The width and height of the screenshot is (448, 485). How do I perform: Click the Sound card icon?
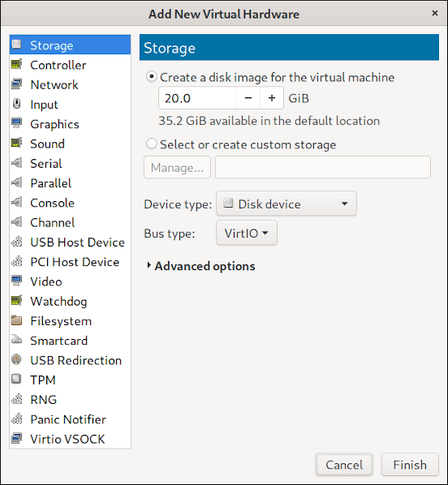(x=17, y=144)
